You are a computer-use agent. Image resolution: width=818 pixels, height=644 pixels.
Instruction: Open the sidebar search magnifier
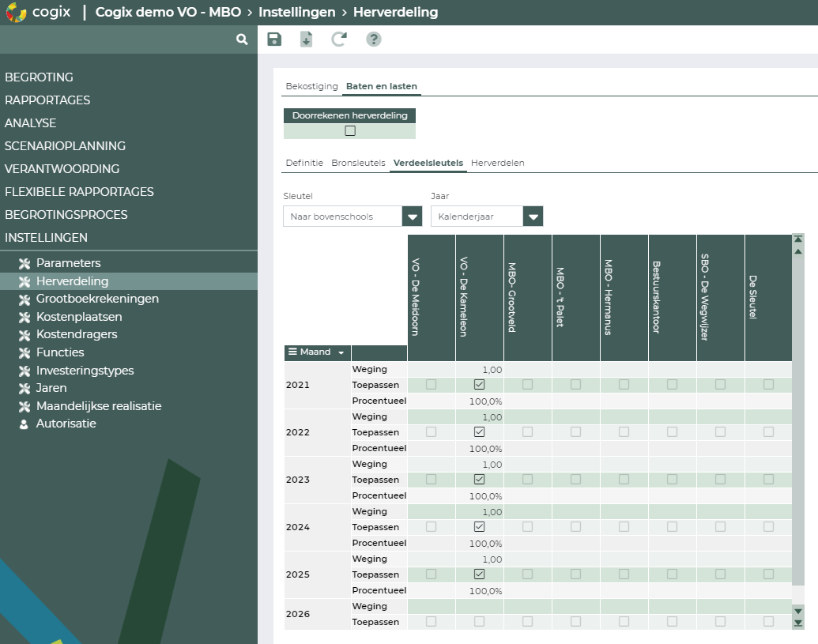242,39
